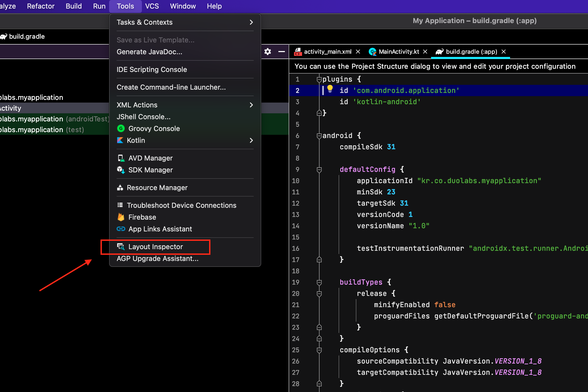Image resolution: width=588 pixels, height=392 pixels.
Task: Collapse the defaultConfig block fold marker
Action: 319,169
